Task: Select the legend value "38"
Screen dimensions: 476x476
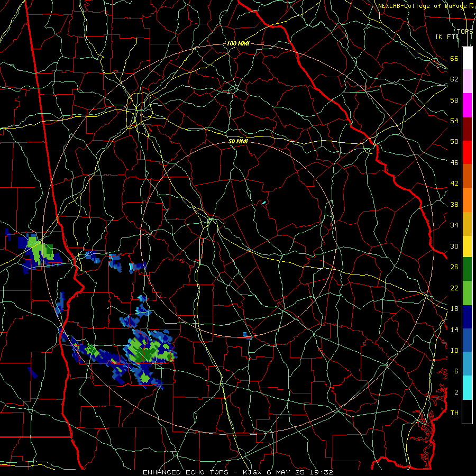Action: point(454,204)
